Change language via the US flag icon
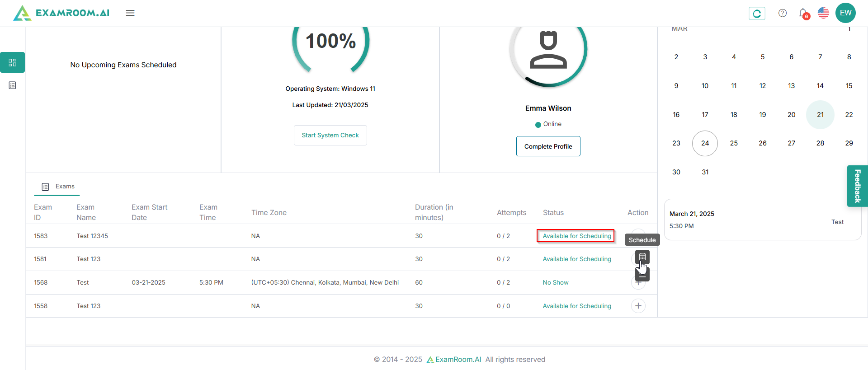 (824, 13)
